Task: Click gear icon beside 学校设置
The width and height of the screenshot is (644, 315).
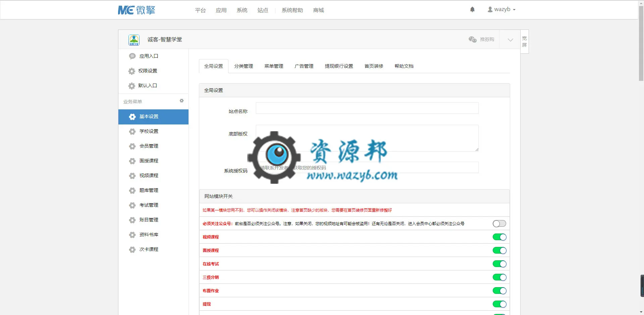Action: (x=132, y=132)
